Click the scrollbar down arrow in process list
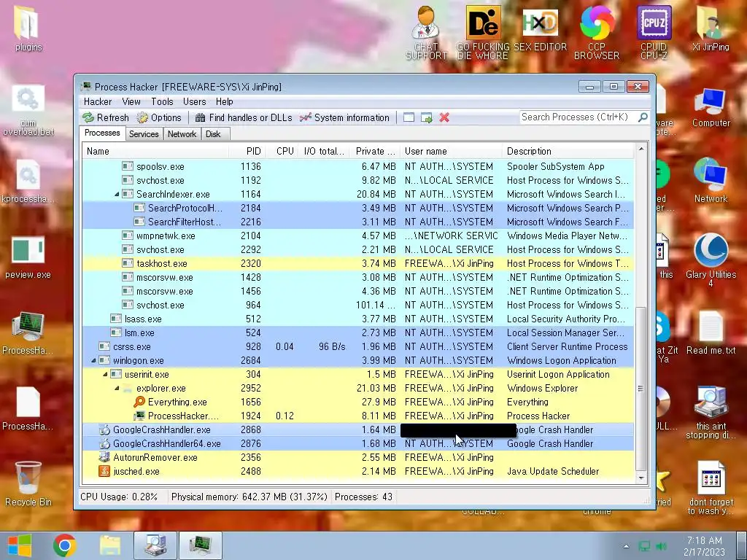This screenshot has width=747, height=560. pyautogui.click(x=641, y=478)
